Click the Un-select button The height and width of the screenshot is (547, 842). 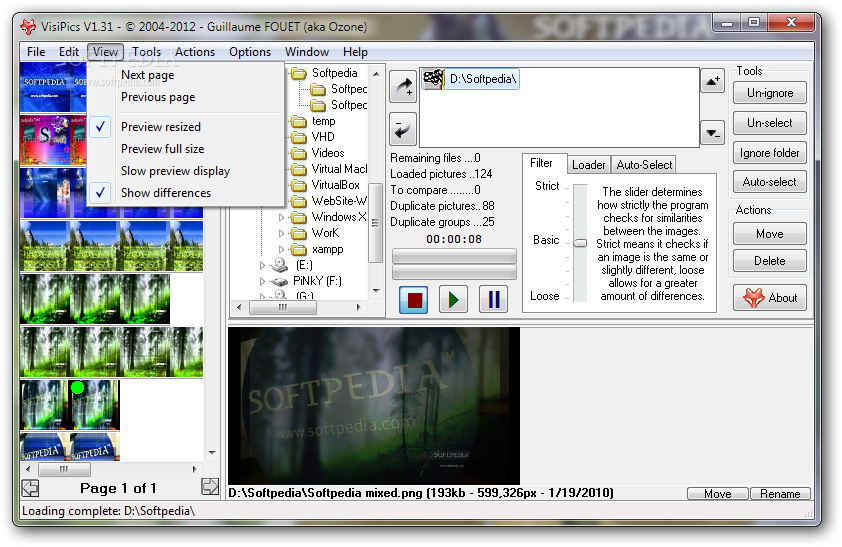point(770,123)
